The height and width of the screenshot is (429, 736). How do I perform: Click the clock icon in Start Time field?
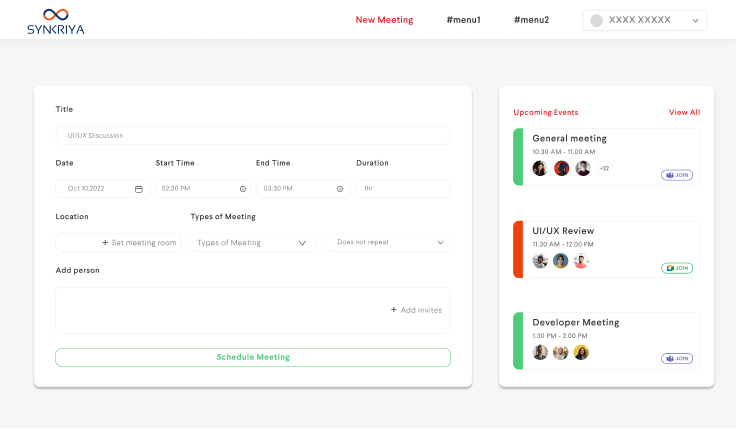point(243,188)
